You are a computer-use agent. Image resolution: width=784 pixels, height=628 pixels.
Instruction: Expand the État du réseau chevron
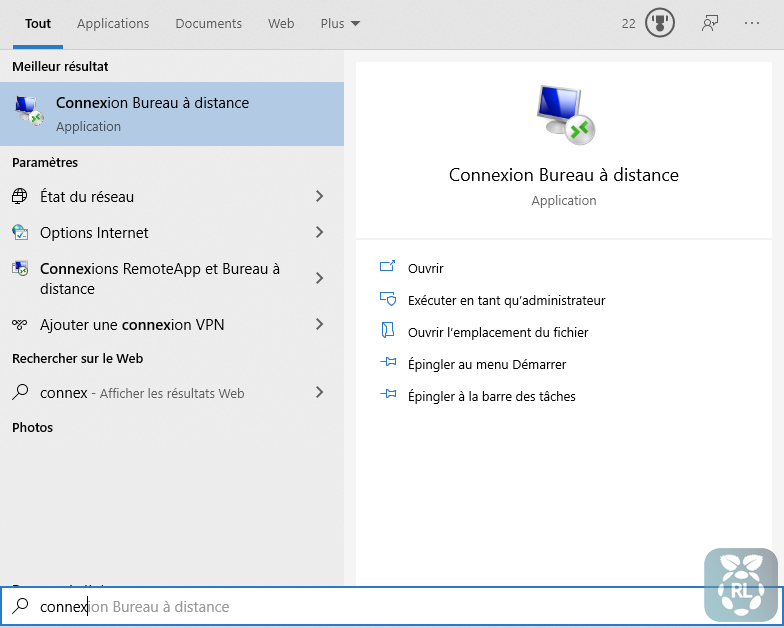(x=320, y=196)
